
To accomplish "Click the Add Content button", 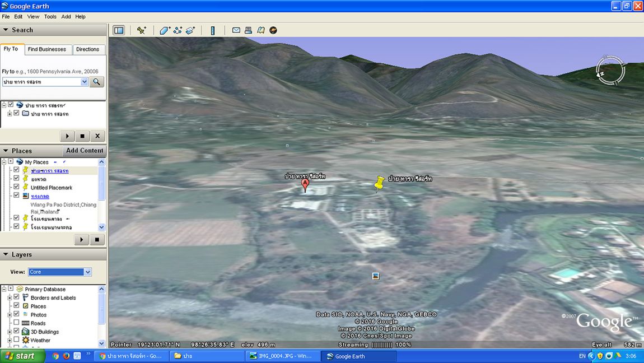I will pos(85,151).
